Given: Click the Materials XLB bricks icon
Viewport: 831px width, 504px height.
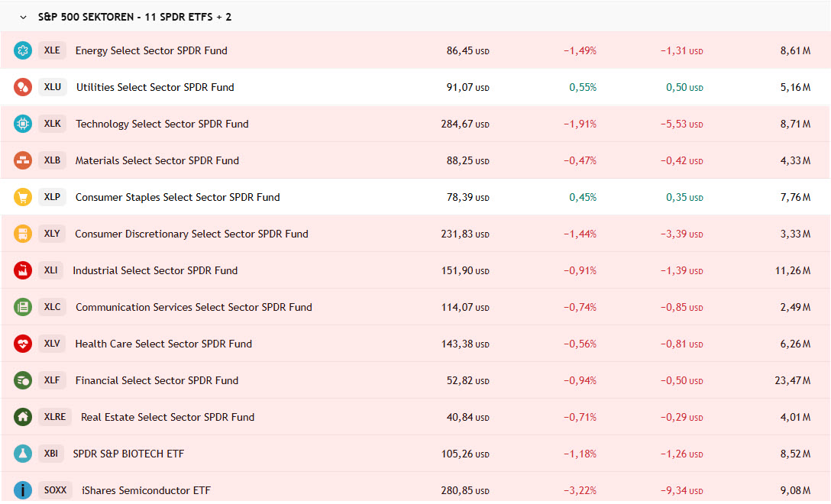Looking at the screenshot, I should [23, 160].
